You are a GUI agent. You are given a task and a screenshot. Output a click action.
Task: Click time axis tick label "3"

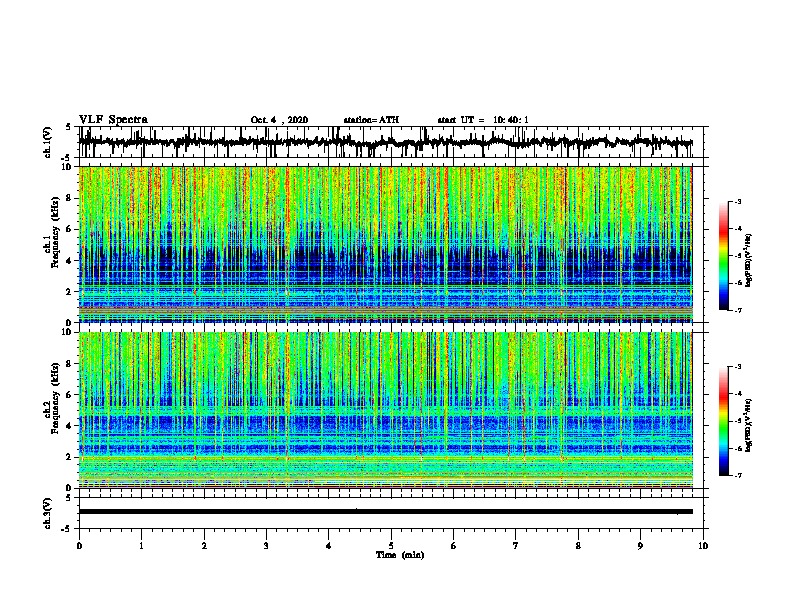(x=266, y=546)
